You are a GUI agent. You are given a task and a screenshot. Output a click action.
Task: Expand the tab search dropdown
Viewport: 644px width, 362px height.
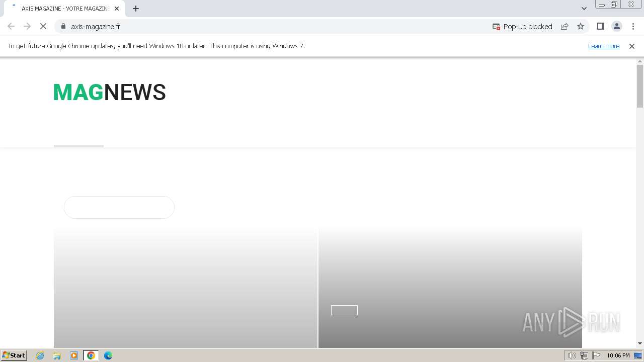[x=584, y=9]
